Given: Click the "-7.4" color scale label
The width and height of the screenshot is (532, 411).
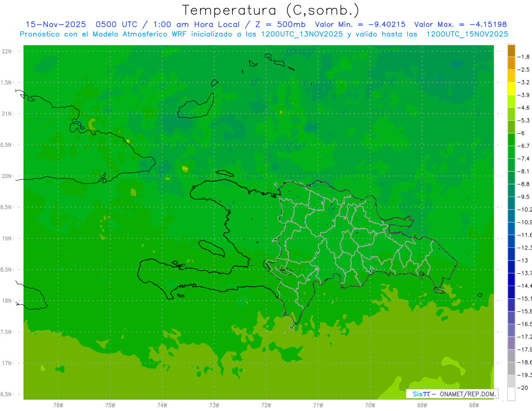Looking at the screenshot, I should point(524,159).
